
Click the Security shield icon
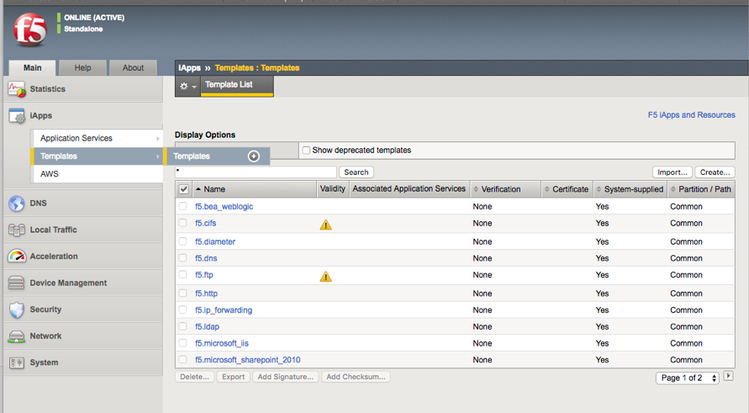16,310
